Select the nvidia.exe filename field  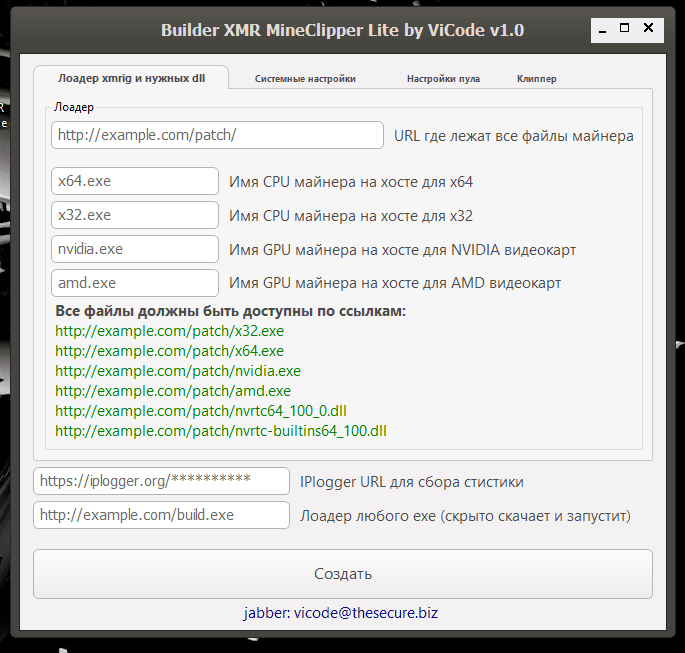coord(135,249)
